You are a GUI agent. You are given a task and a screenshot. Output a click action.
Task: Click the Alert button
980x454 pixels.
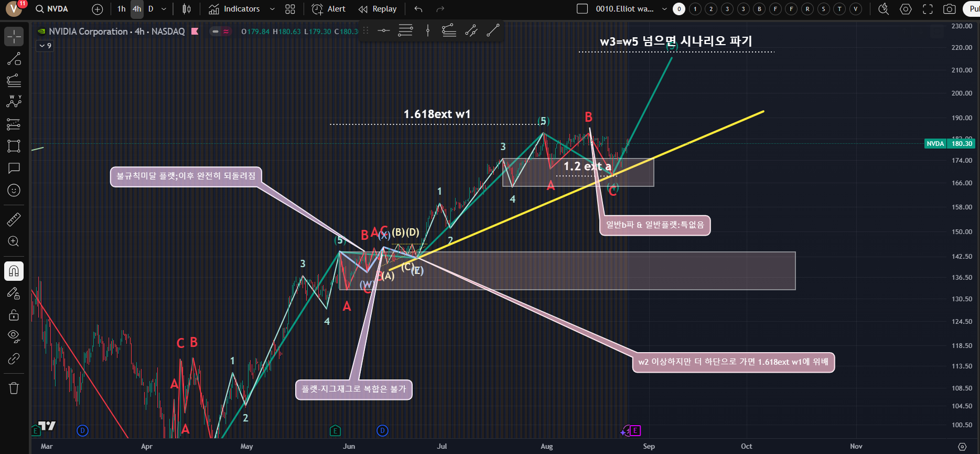click(x=329, y=9)
